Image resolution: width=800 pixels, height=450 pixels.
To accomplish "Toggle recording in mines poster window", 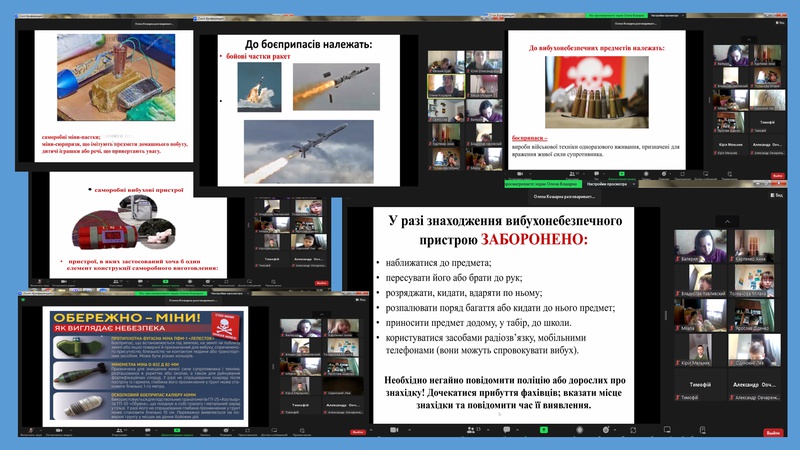I will [205, 430].
